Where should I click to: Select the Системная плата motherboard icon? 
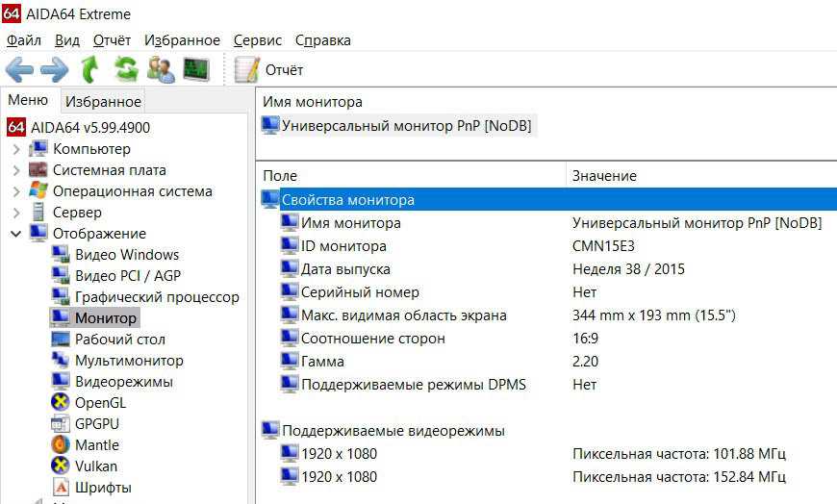(38, 170)
